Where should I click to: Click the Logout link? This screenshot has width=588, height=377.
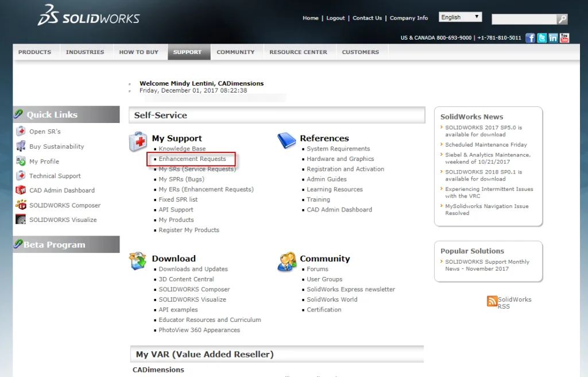coord(335,18)
